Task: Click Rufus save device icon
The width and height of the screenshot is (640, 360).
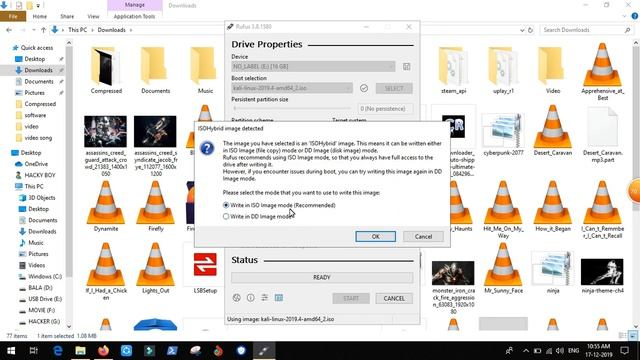Action: coord(407,66)
